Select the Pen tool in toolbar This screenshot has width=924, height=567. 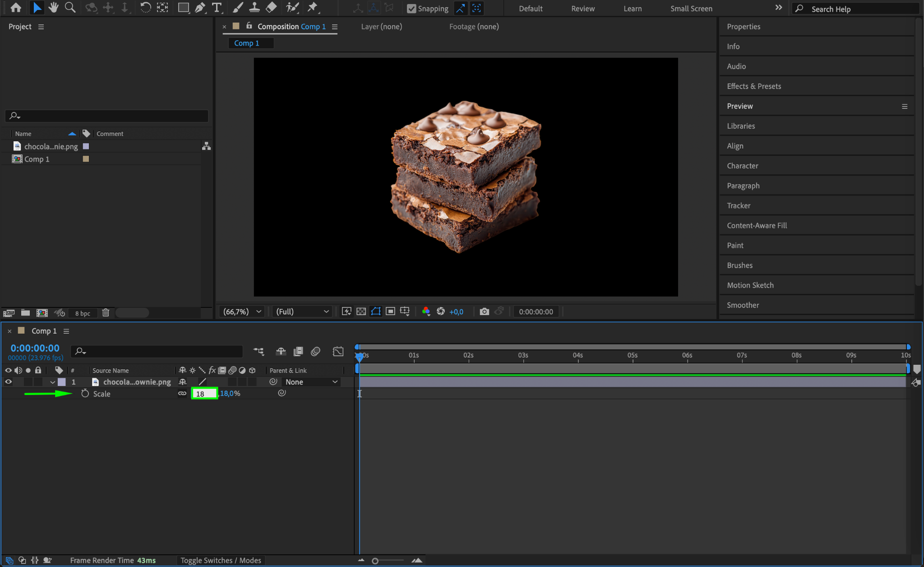point(200,8)
